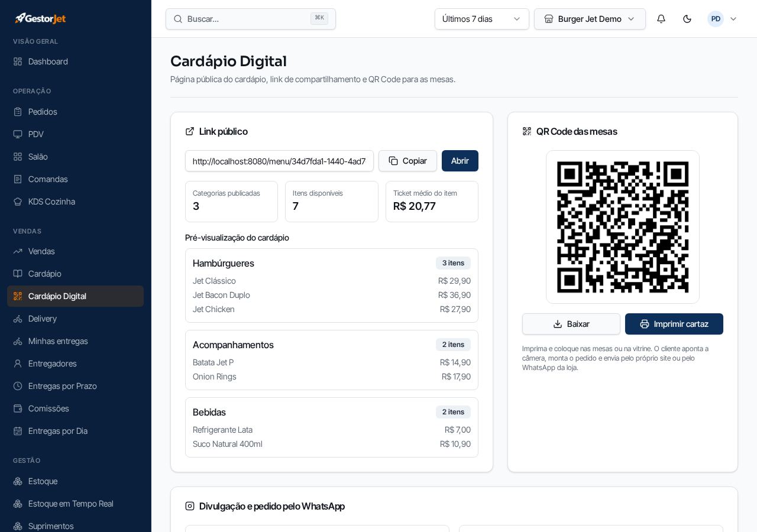
Task: Click the Jet Clássico menu item
Action: point(332,281)
